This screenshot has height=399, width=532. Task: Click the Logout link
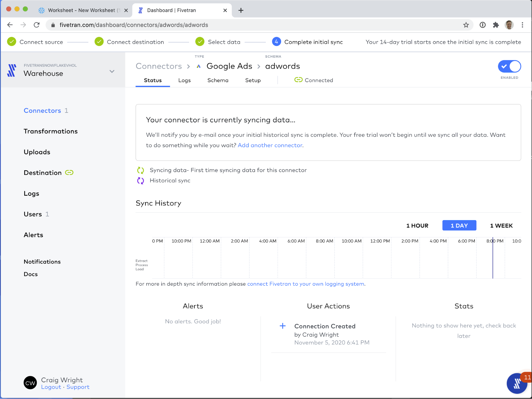click(x=51, y=387)
